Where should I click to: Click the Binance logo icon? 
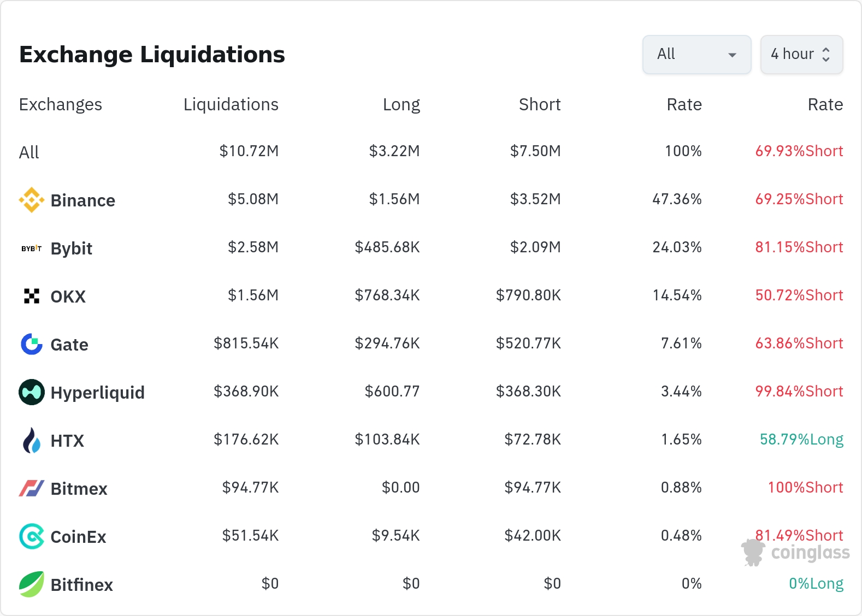[x=32, y=200]
